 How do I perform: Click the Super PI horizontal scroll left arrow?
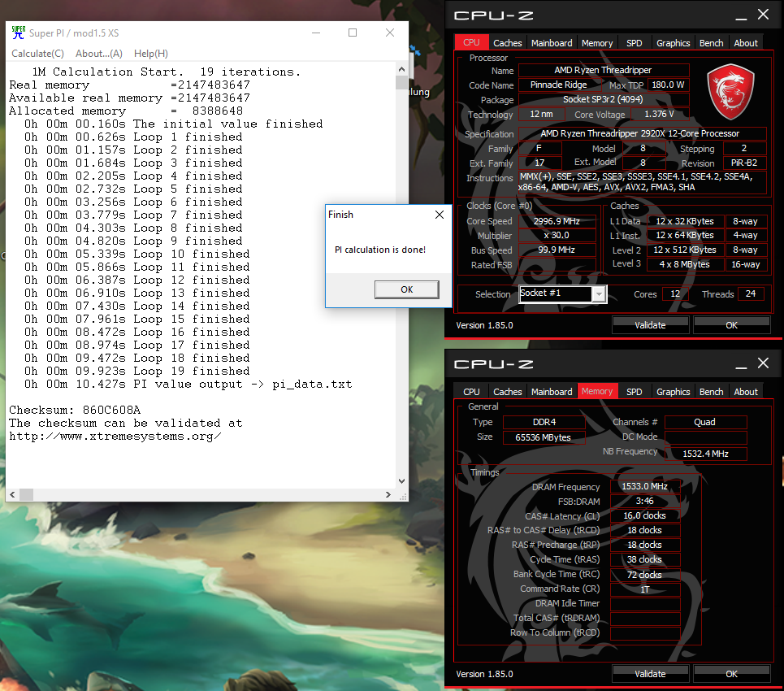click(x=12, y=494)
